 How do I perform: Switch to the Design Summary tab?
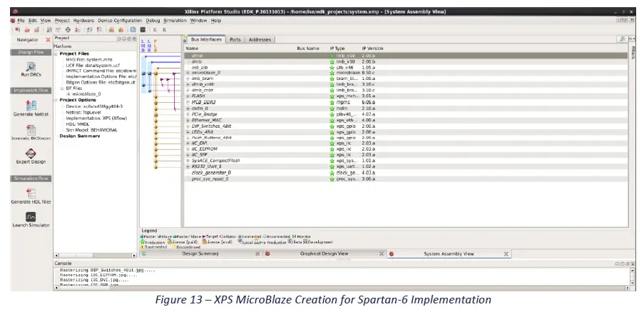[x=200, y=254]
